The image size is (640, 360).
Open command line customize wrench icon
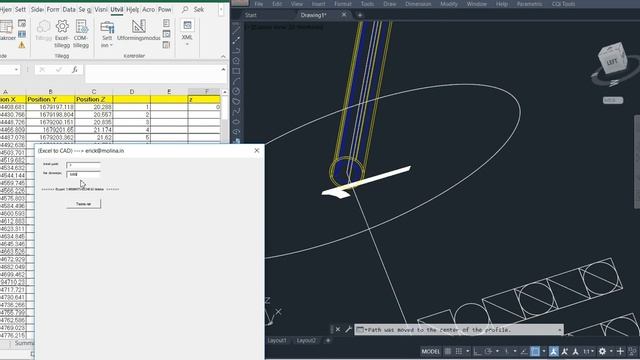pyautogui.click(x=348, y=329)
